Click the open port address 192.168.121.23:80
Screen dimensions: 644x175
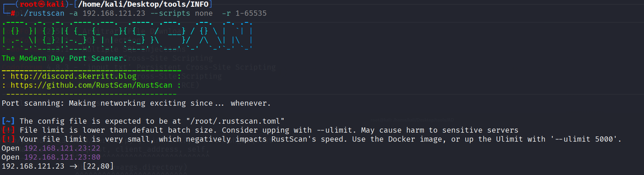62,157
